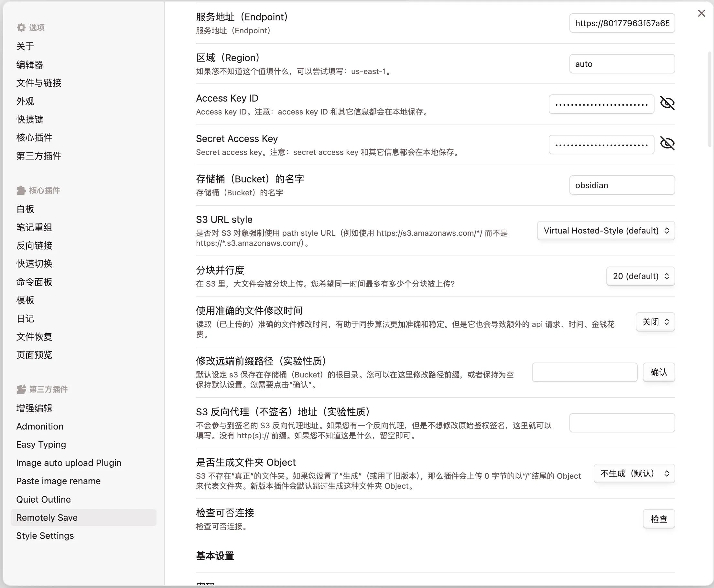Screen dimensions: 714x588
Task: Open the 命令面板 plugin settings
Action: click(x=84, y=282)
